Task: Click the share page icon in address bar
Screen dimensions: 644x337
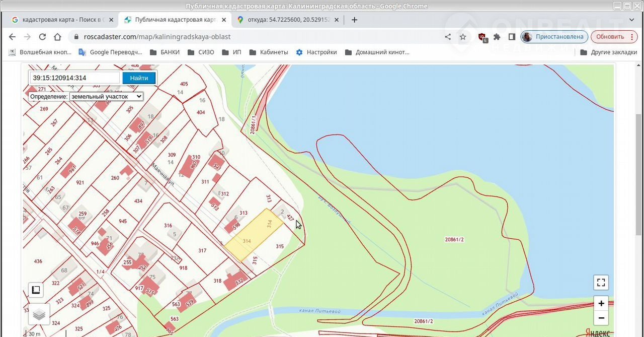Action: [448, 37]
